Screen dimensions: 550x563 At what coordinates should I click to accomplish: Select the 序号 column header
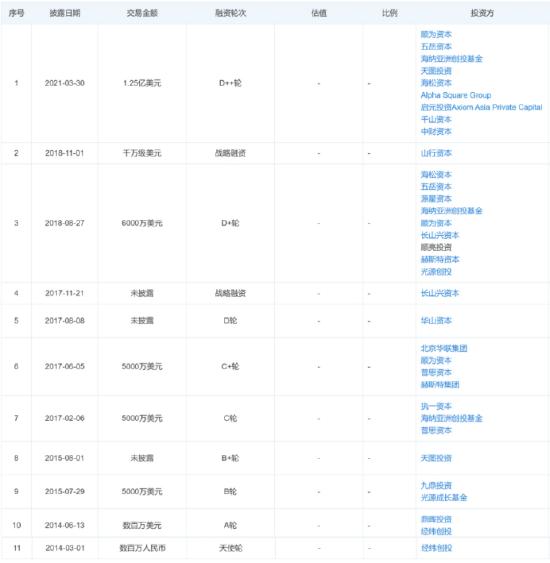pos(16,13)
